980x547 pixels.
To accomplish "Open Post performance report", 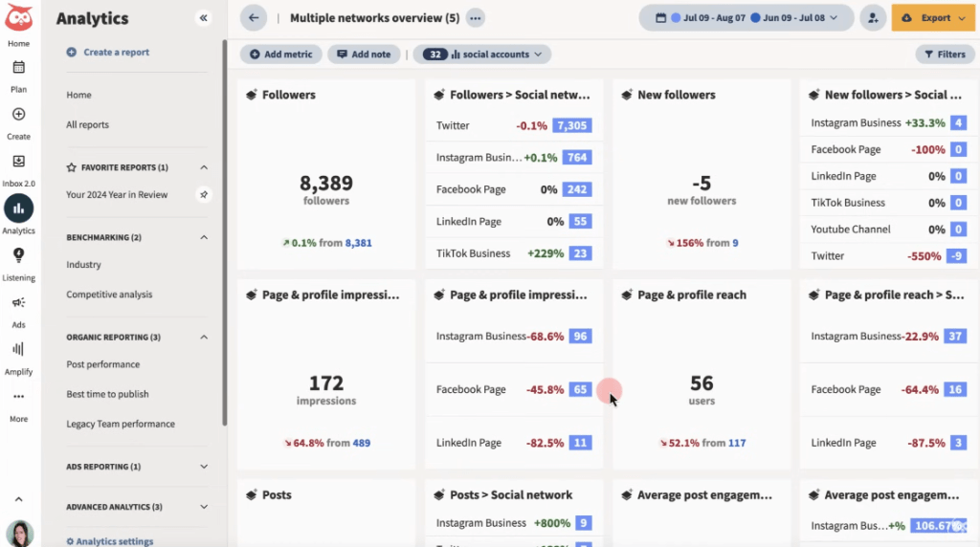I will 103,364.
